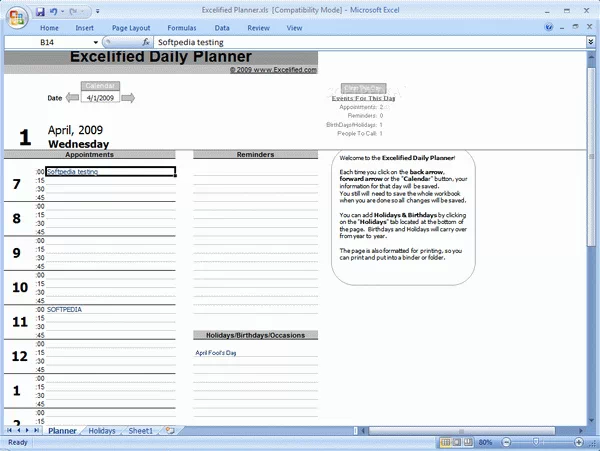Restore the workbook window
This screenshot has width=600, height=451.
(575, 27)
